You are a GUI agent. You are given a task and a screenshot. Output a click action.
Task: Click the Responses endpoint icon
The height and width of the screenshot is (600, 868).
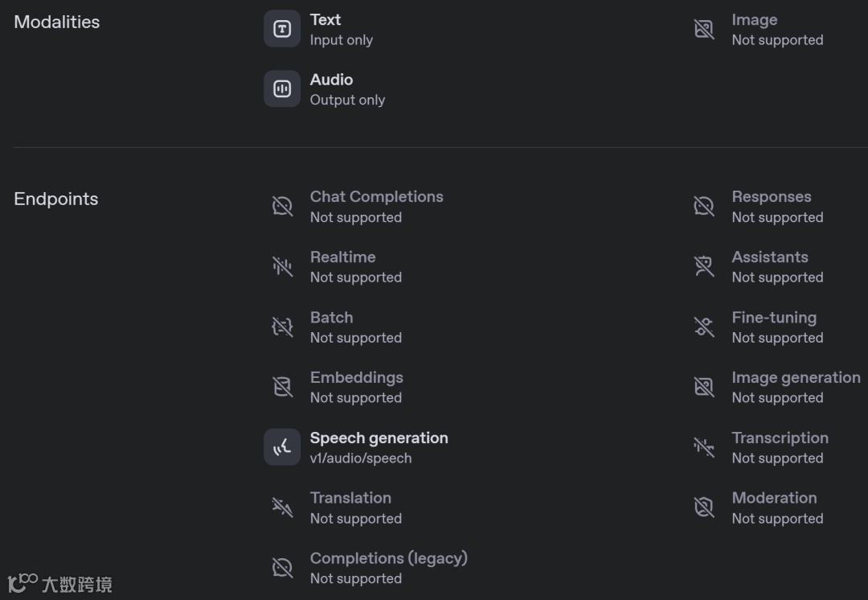(704, 206)
